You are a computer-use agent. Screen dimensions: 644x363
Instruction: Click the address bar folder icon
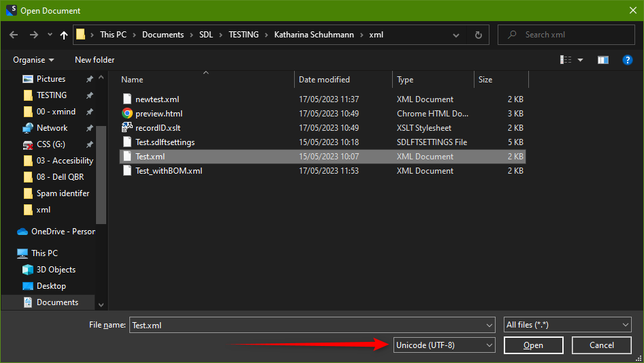pyautogui.click(x=81, y=35)
